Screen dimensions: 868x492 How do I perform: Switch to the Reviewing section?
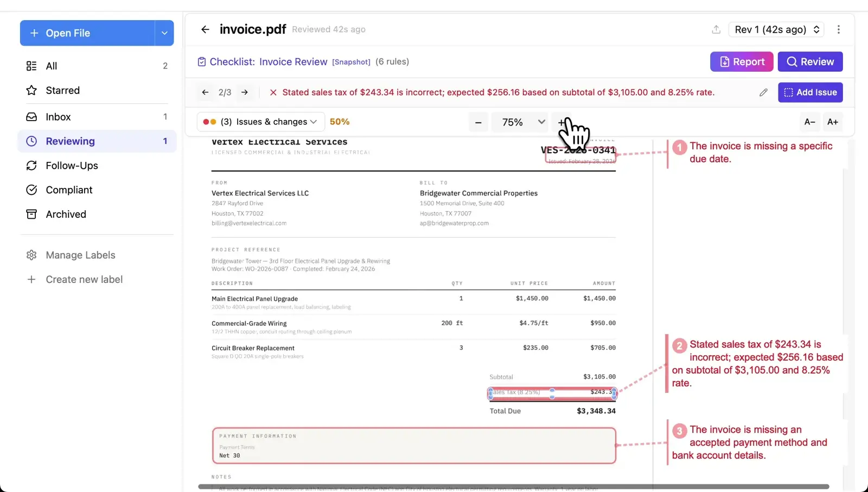[70, 141]
